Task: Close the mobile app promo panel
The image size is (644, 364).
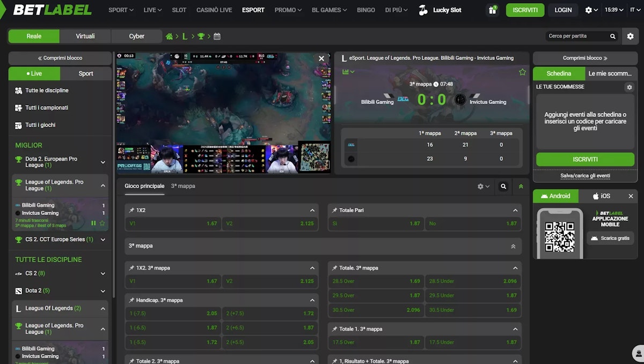Action: 631,196
